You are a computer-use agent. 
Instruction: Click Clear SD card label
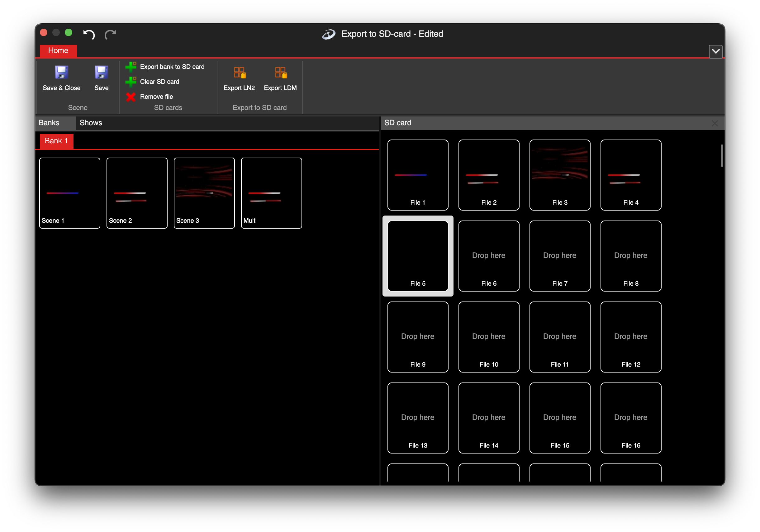point(159,81)
